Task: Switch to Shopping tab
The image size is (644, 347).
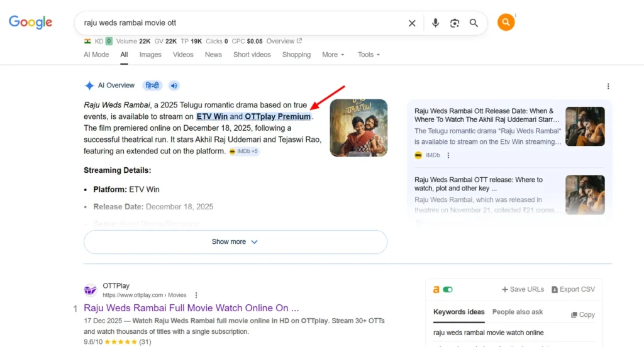Action: pos(296,55)
